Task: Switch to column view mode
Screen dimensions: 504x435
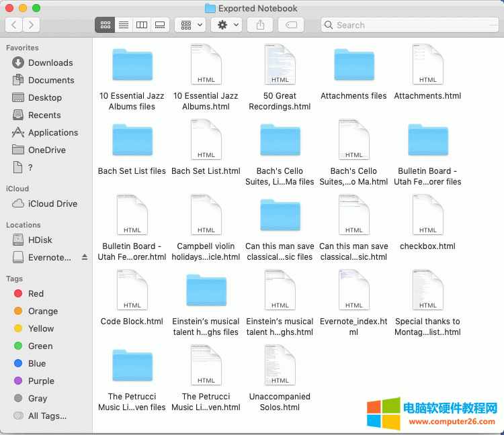Action: (x=141, y=25)
